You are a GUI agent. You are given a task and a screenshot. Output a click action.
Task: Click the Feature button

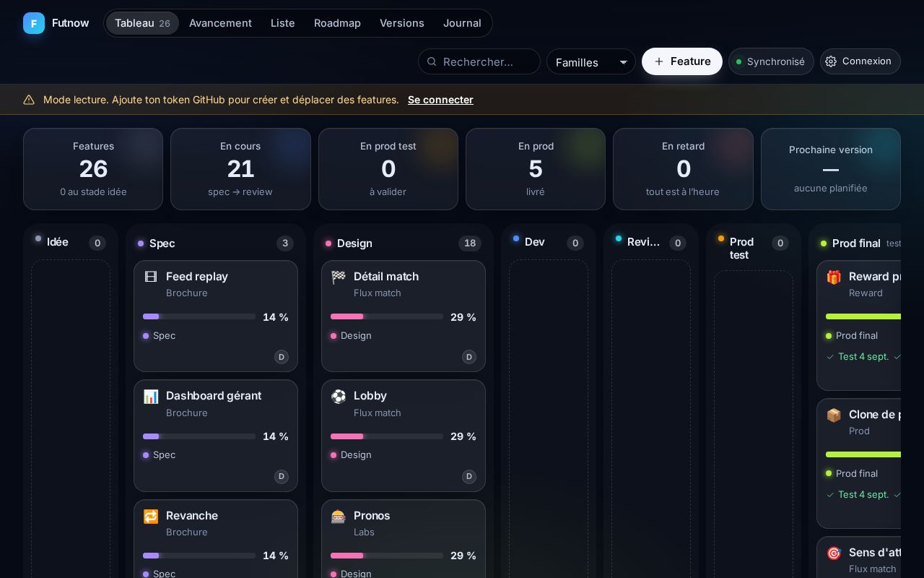pyautogui.click(x=682, y=61)
